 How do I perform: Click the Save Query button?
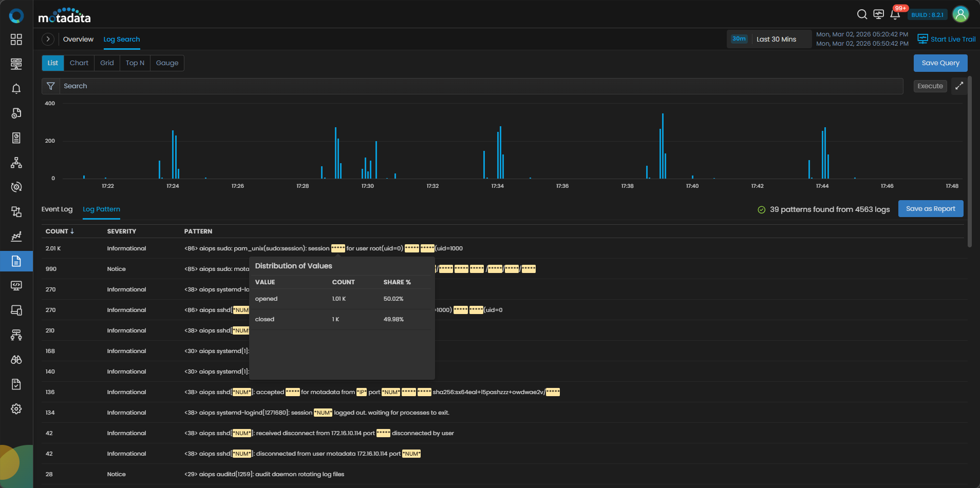tap(940, 63)
